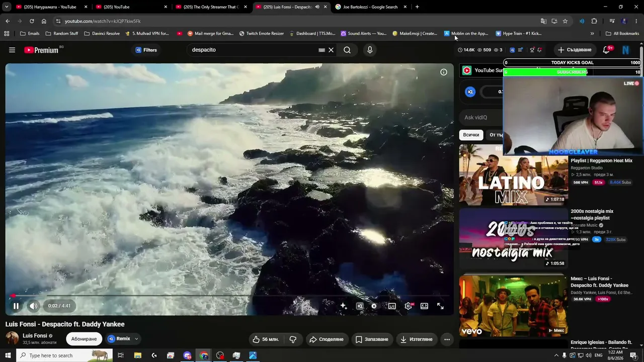Open the YouTube guide hamburger menu
Image resolution: width=644 pixels, height=362 pixels.
(x=12, y=50)
